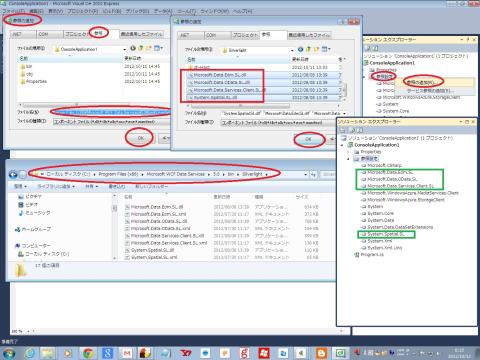Select Properties folder in left Add Reference dialog
480x360 pixels.
click(33, 81)
